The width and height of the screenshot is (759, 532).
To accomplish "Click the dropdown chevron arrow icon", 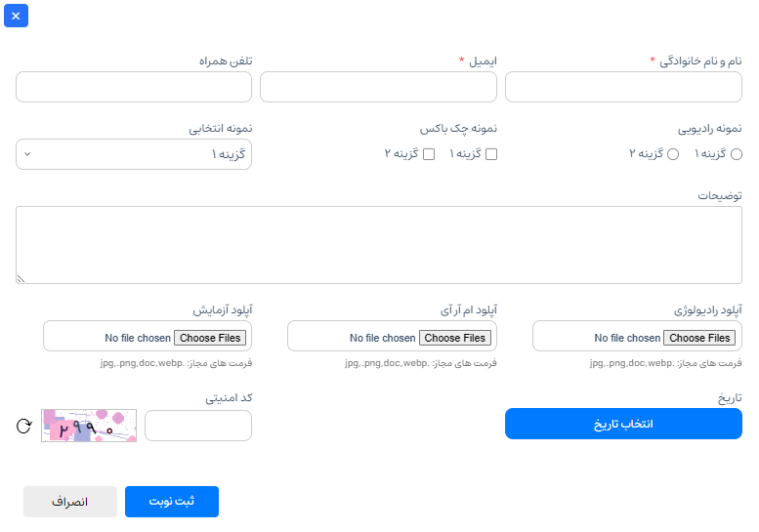I will pos(27,154).
